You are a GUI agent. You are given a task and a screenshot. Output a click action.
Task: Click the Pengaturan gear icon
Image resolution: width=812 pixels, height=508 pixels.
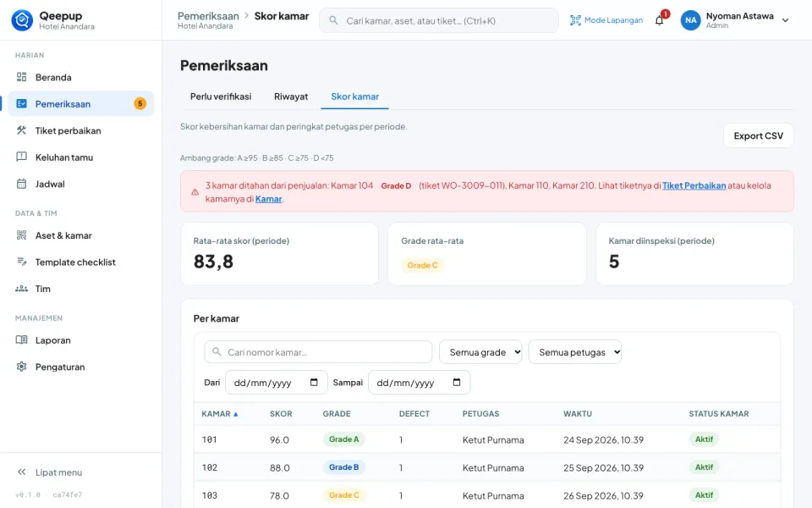tap(21, 367)
